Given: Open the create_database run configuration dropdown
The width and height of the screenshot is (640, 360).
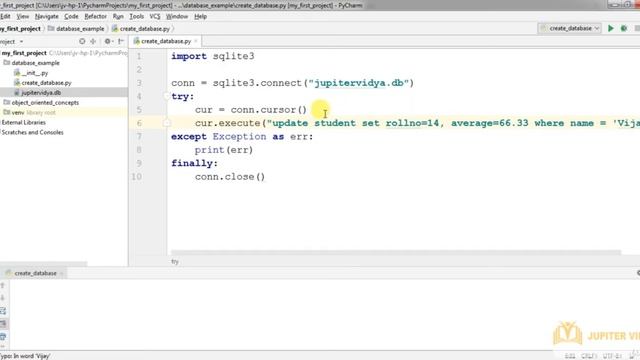Looking at the screenshot, I should pyautogui.click(x=570, y=28).
